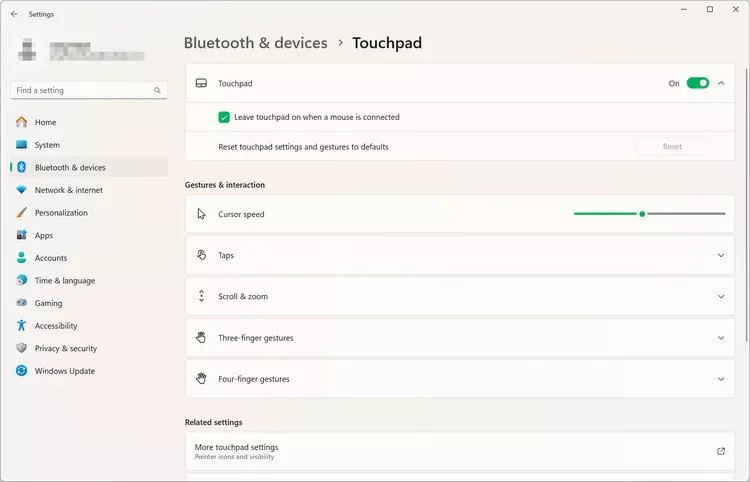750x482 pixels.
Task: Open external link icon for touchpad settings
Action: (x=721, y=451)
